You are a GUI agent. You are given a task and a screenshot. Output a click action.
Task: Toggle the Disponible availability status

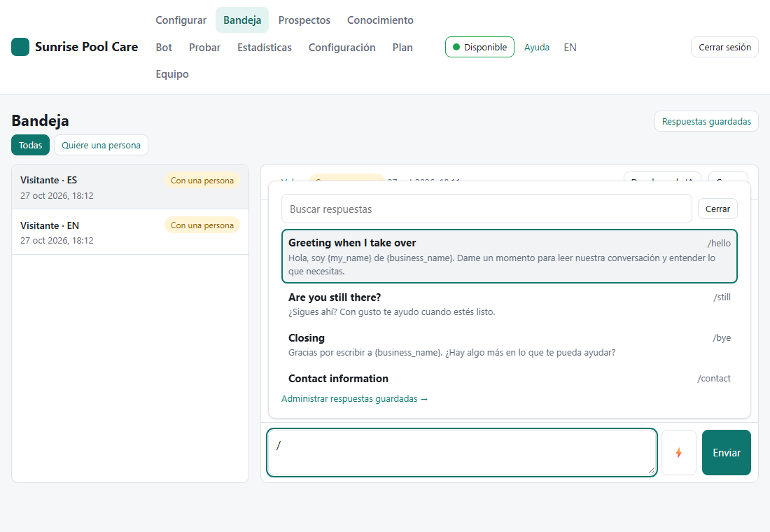point(479,47)
